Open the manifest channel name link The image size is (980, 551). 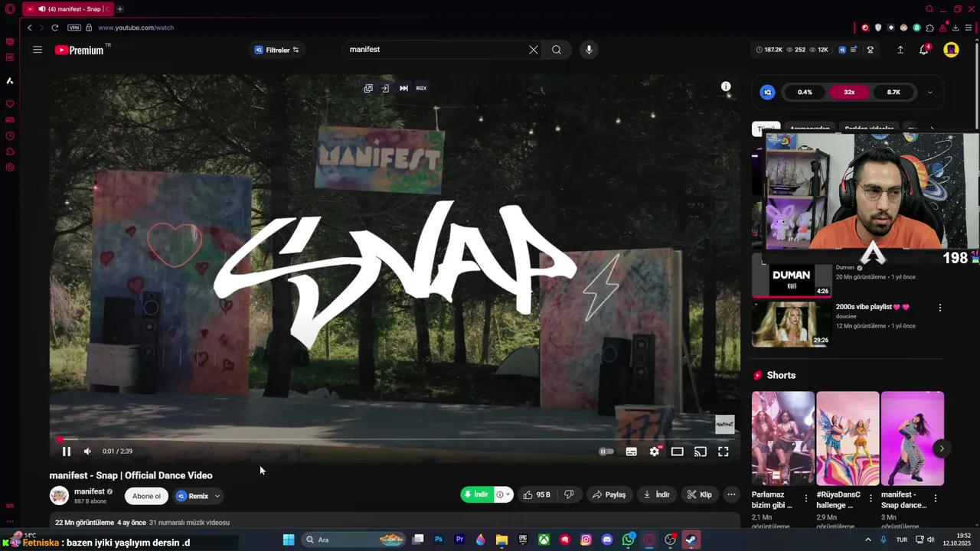90,491
